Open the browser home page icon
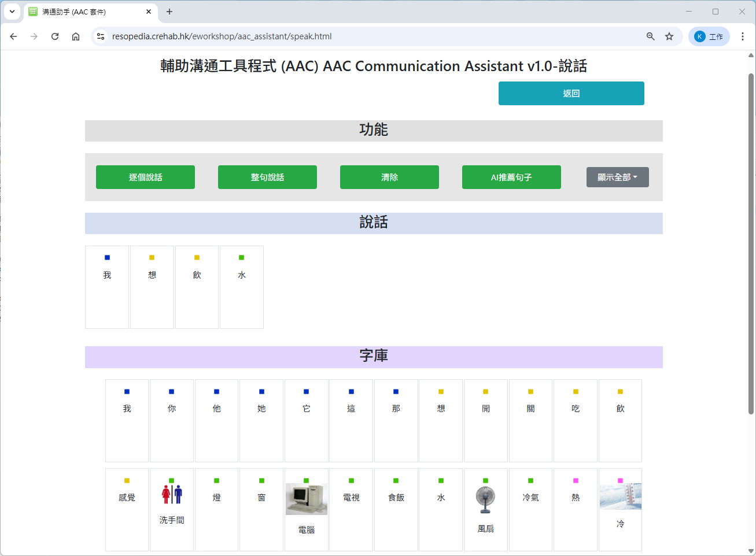 [76, 36]
